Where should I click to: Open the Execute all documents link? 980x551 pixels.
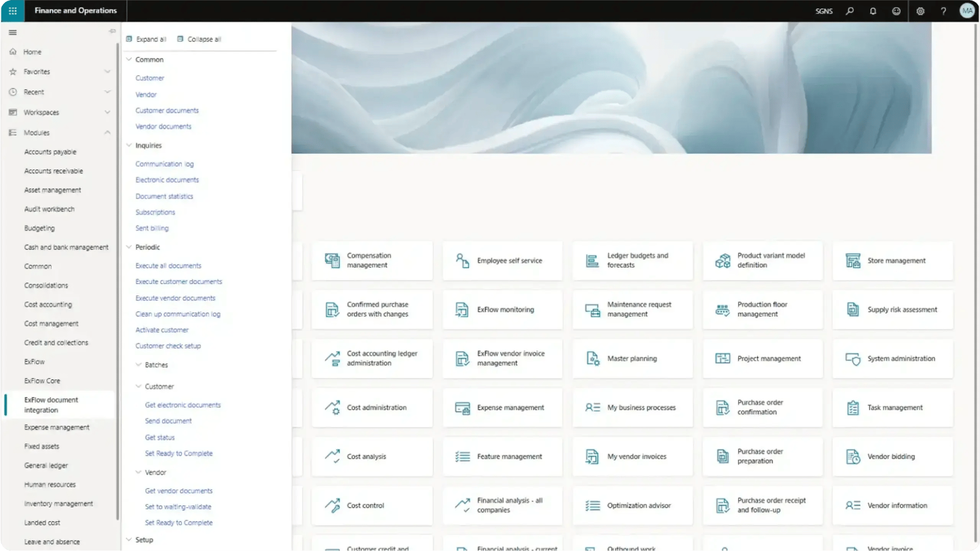point(168,265)
